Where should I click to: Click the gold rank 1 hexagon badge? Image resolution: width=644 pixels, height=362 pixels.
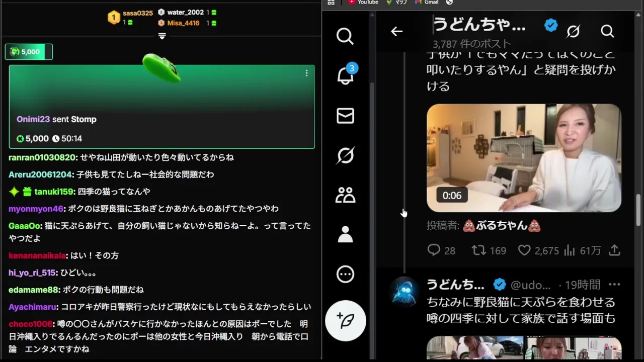pyautogui.click(x=114, y=18)
